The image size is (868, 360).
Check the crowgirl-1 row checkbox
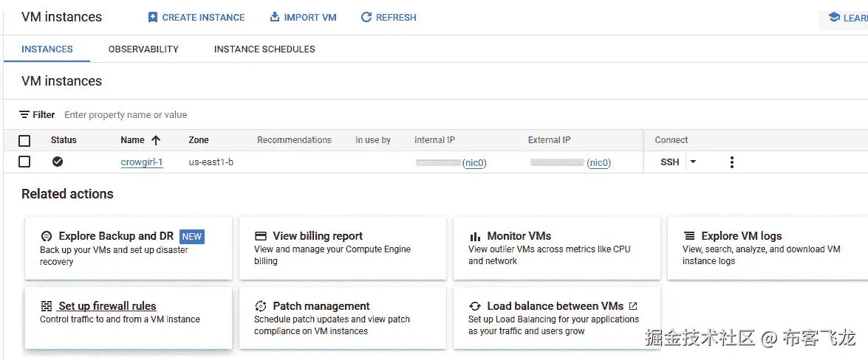(x=24, y=162)
